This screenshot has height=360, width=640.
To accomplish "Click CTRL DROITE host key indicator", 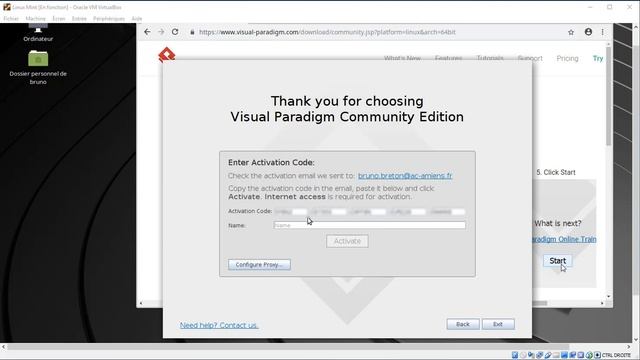I will [x=616, y=355].
